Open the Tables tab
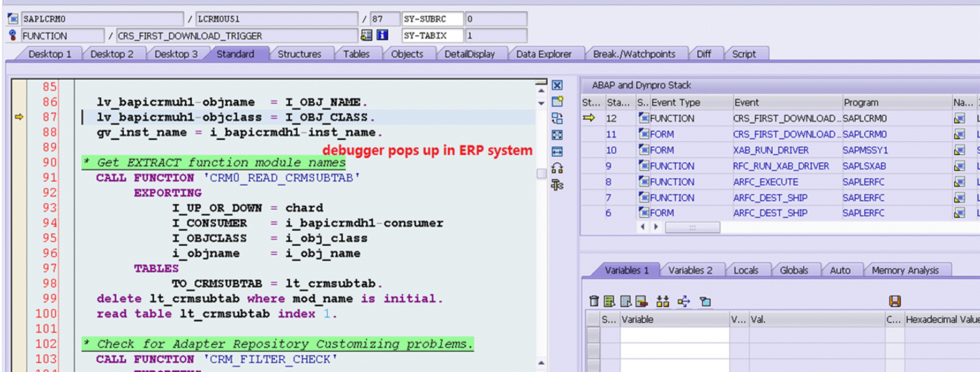 coord(356,54)
